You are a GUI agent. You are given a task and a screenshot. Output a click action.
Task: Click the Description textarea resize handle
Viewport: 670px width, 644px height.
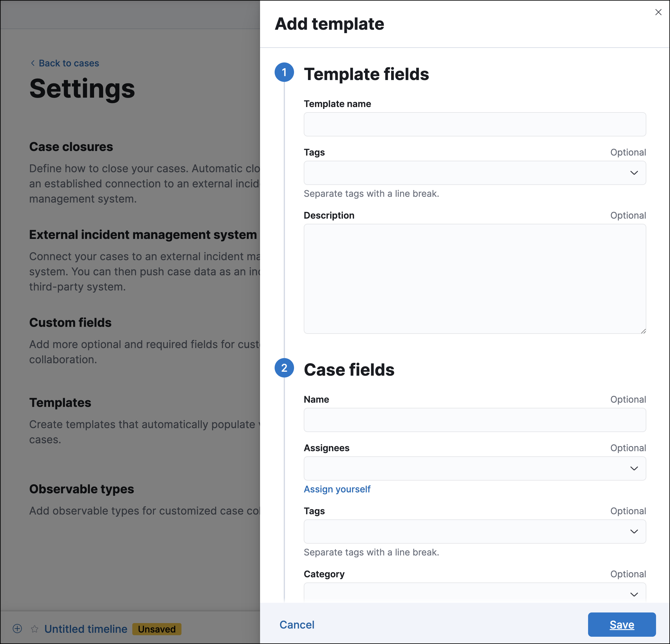[643, 331]
